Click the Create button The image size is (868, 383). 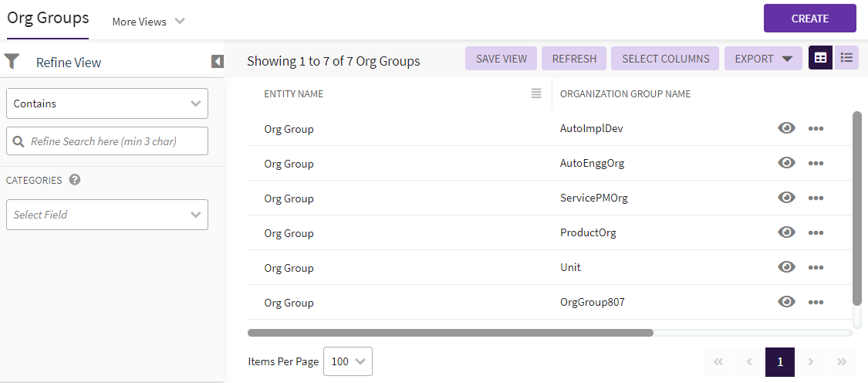[x=809, y=19]
